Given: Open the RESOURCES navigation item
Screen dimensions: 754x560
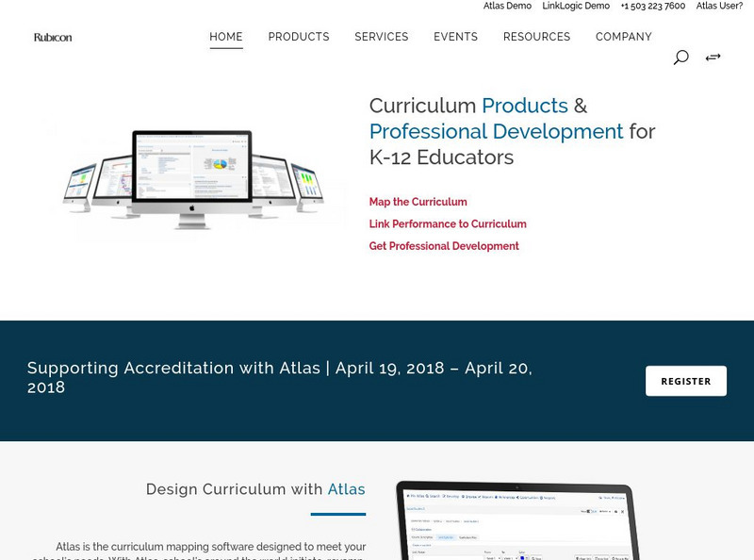Looking at the screenshot, I should coord(536,37).
